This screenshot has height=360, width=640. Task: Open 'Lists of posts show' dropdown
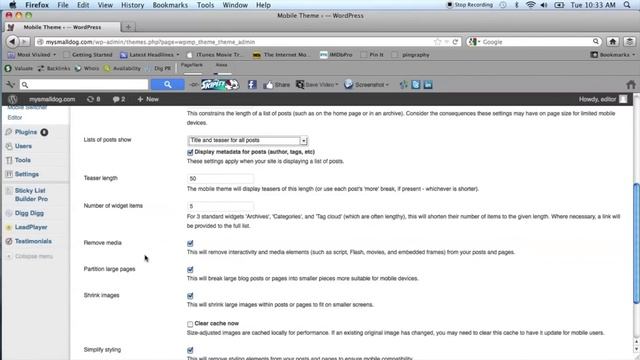[247, 140]
